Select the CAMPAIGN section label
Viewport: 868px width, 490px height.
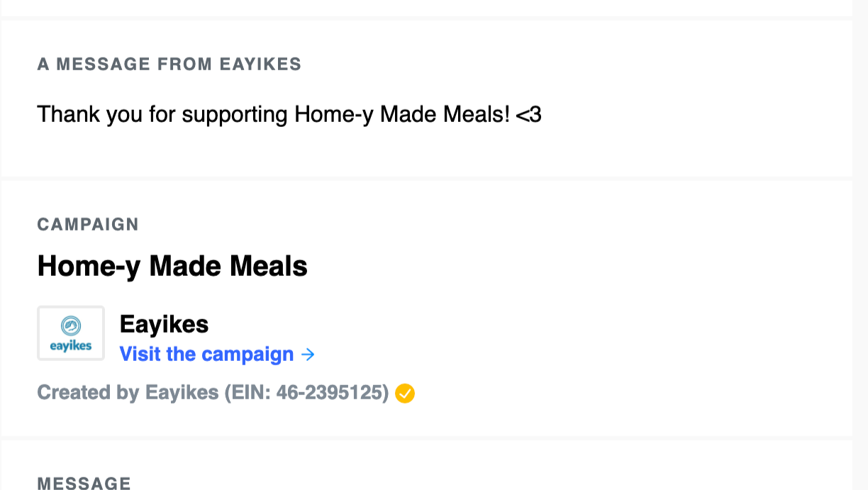tap(88, 225)
